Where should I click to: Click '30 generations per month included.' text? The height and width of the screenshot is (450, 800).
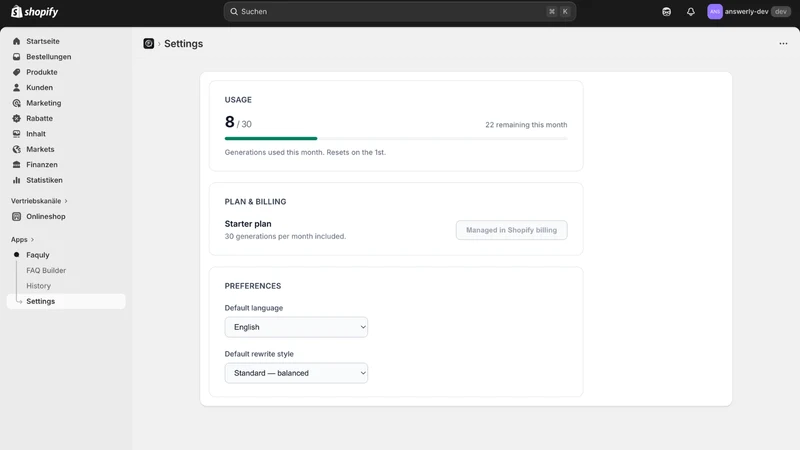click(x=285, y=236)
